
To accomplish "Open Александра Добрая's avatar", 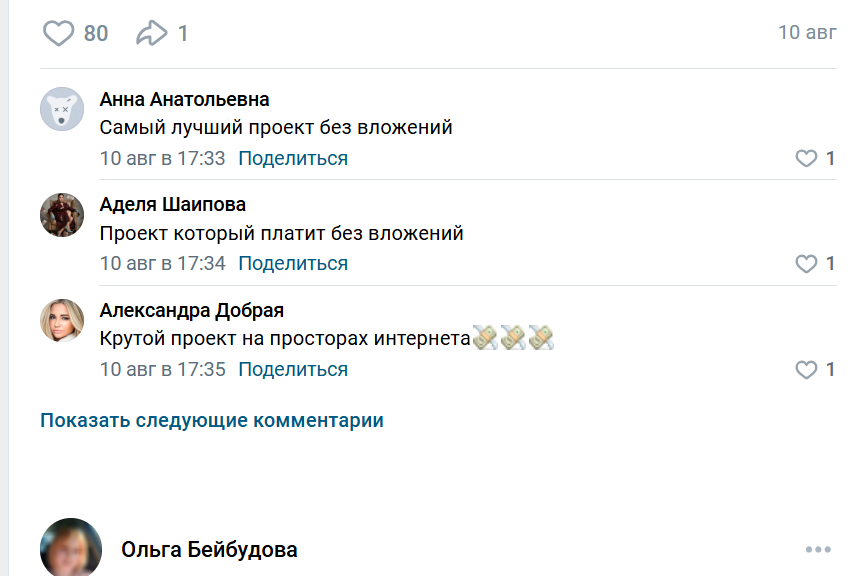I will (62, 321).
